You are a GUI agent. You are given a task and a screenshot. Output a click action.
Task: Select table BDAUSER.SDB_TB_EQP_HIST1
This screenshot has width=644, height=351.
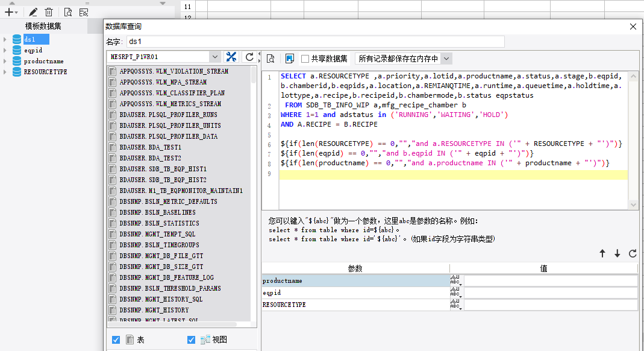click(163, 169)
